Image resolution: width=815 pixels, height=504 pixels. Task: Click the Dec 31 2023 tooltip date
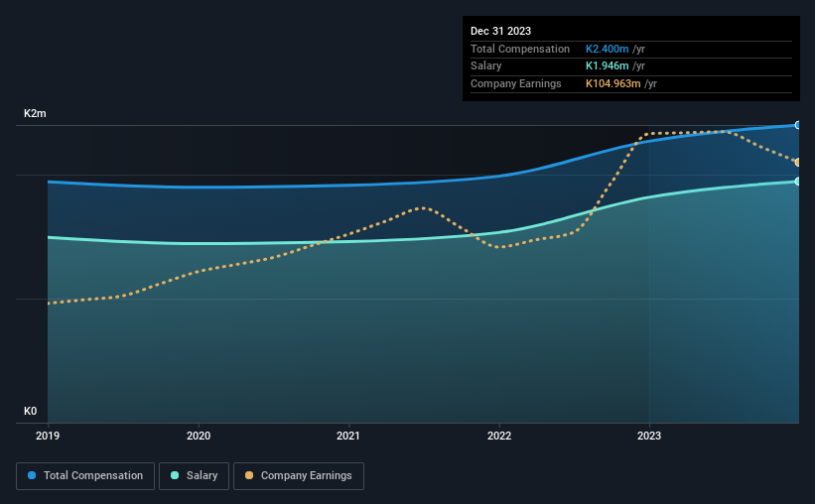click(x=500, y=31)
